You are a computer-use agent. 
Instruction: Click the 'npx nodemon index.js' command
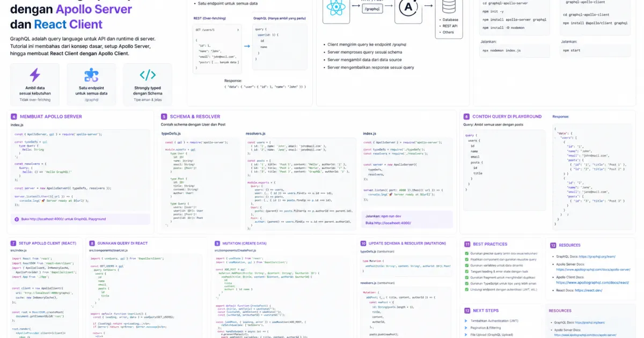pyautogui.click(x=501, y=50)
